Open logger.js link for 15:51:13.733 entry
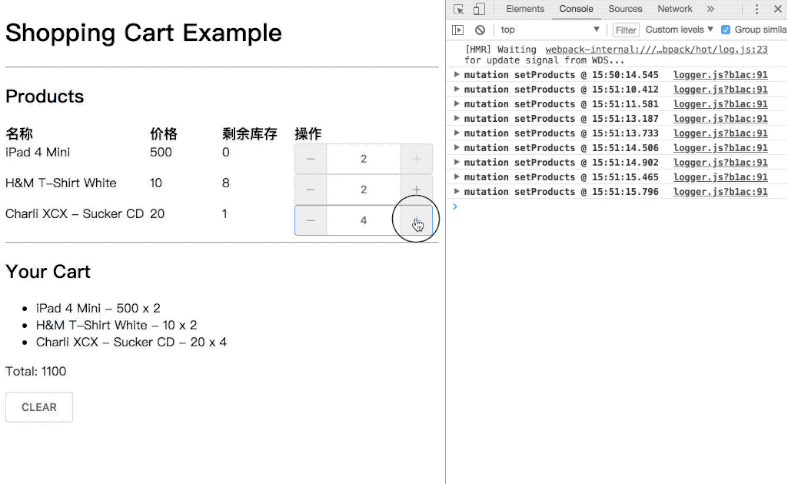 click(x=720, y=133)
